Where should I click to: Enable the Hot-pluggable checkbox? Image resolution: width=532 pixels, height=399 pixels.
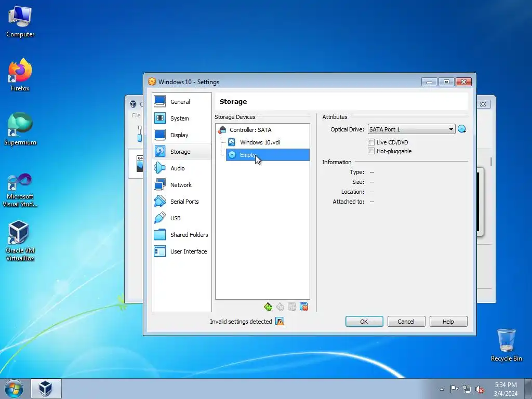click(x=371, y=151)
